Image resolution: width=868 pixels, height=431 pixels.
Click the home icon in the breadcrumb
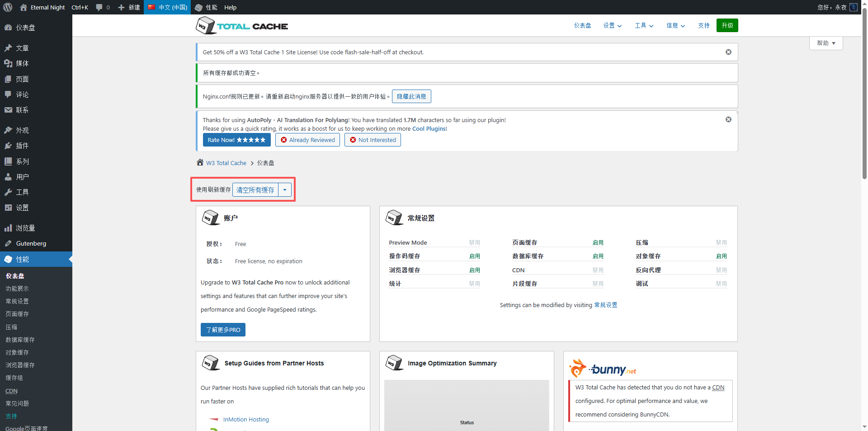coord(200,162)
